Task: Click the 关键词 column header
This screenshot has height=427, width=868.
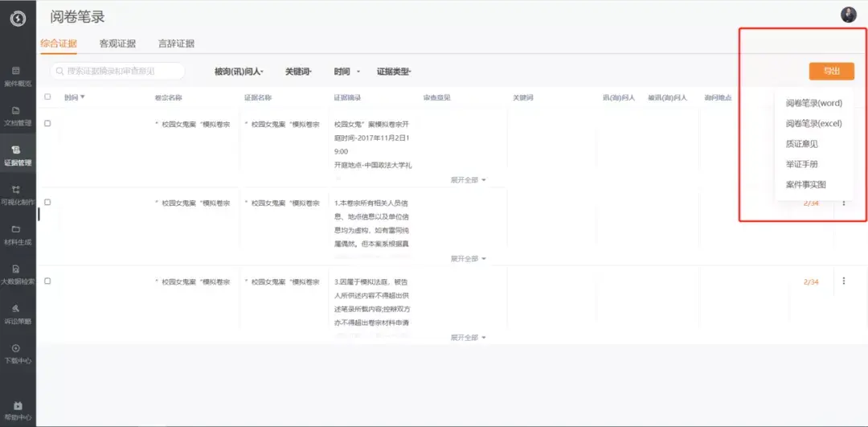Action: pos(523,97)
